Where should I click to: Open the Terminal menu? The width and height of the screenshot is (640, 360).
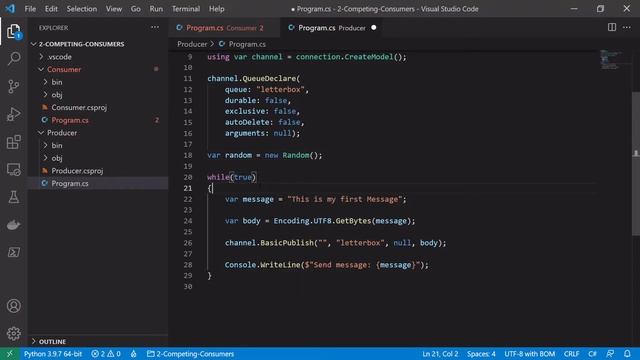coord(186,9)
